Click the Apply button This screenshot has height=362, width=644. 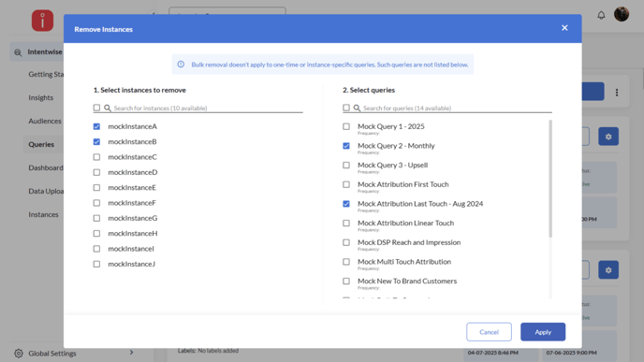[543, 332]
